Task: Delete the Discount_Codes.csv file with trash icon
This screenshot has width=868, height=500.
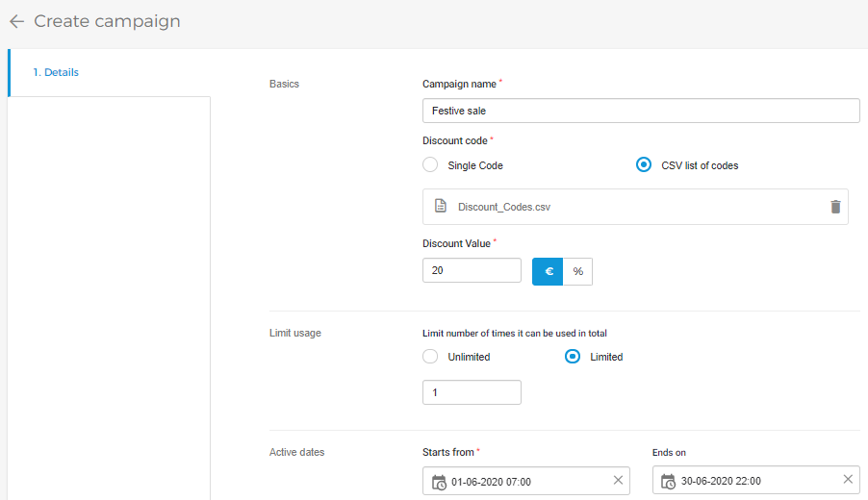Action: point(835,207)
